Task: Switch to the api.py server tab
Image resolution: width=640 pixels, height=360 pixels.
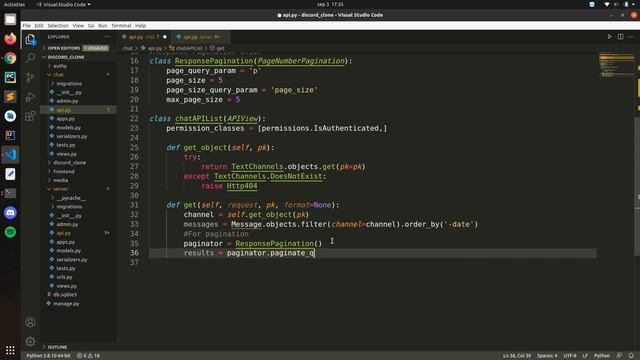Action: pos(200,37)
